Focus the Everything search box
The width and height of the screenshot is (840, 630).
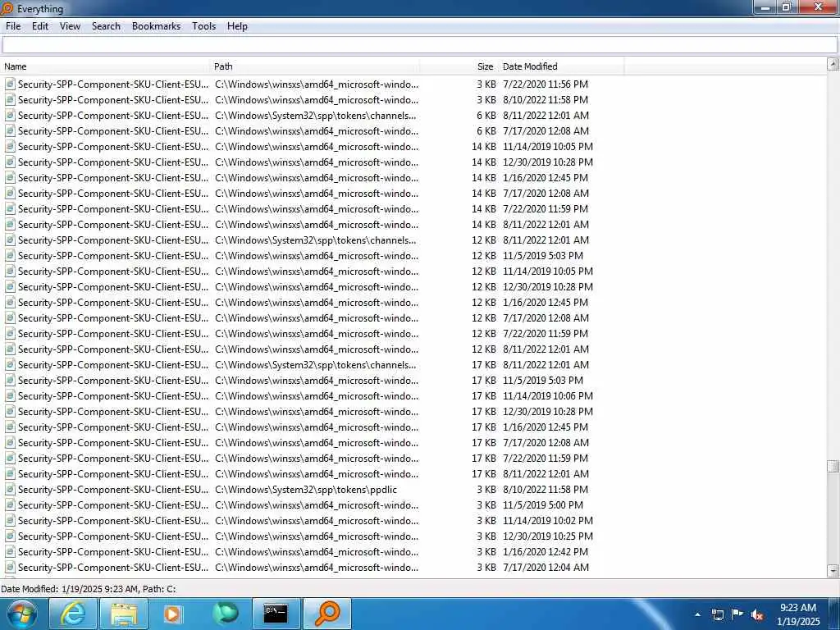click(x=419, y=45)
